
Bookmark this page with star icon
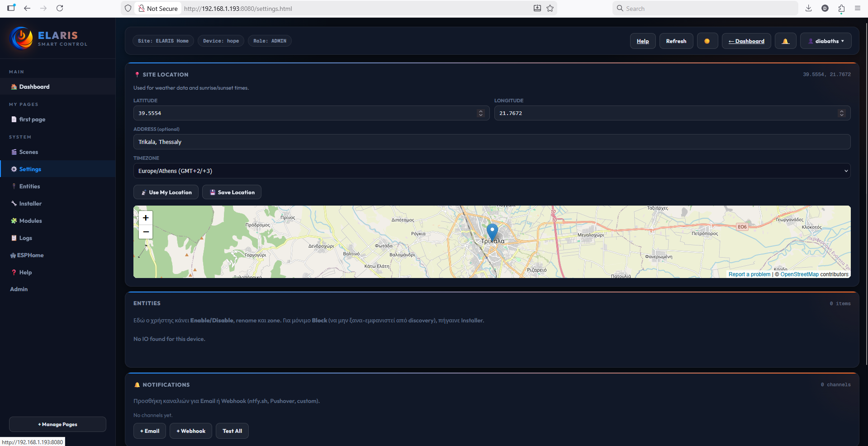pos(550,8)
